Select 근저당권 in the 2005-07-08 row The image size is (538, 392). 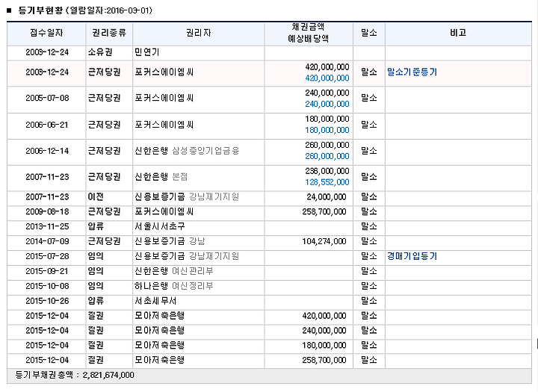(105, 98)
